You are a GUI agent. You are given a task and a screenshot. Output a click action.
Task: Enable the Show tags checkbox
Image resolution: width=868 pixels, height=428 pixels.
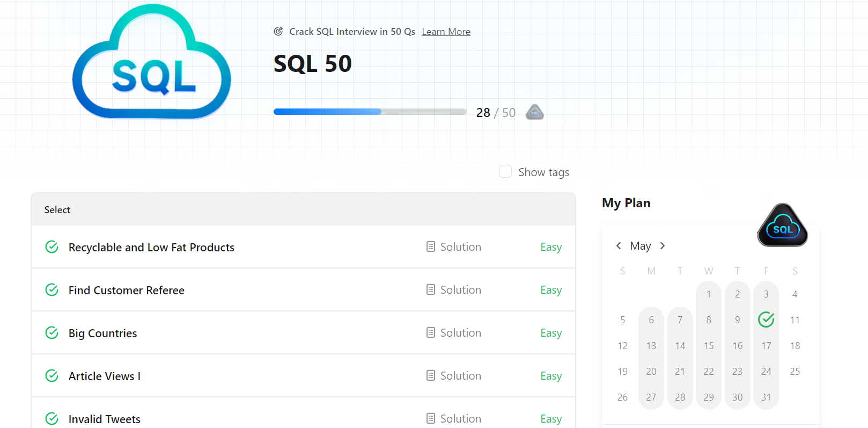coord(505,171)
